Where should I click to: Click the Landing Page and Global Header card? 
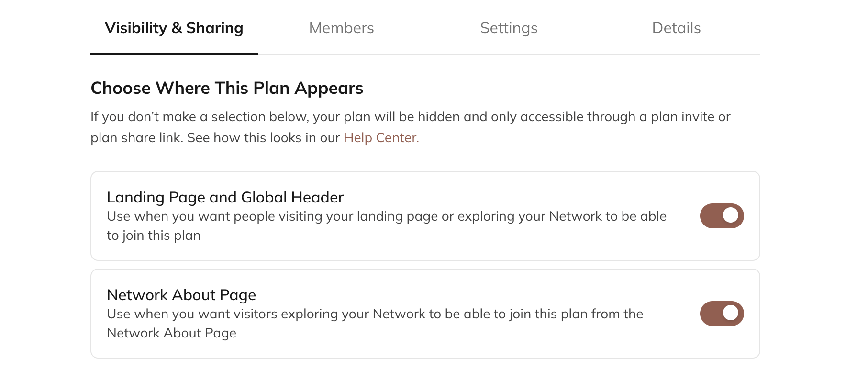[x=426, y=216]
